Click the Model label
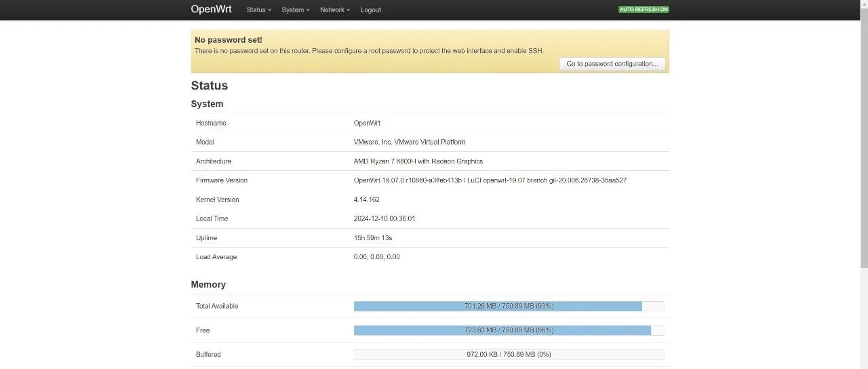The width and height of the screenshot is (868, 369). point(205,142)
